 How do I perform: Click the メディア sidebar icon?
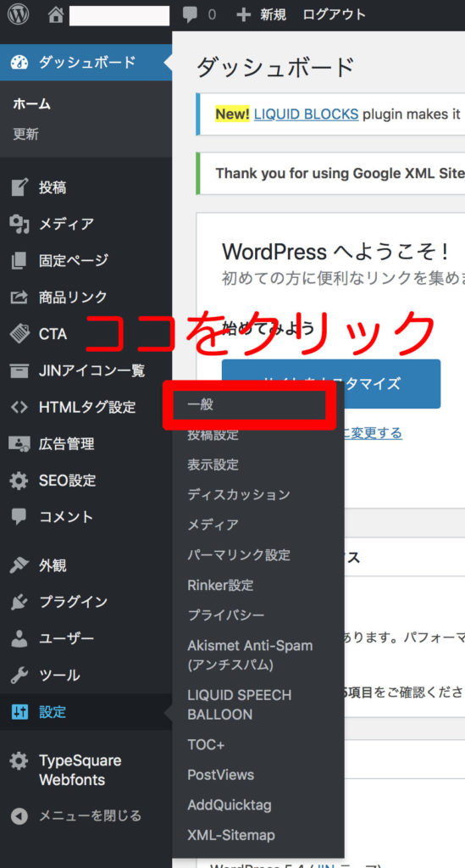19,224
